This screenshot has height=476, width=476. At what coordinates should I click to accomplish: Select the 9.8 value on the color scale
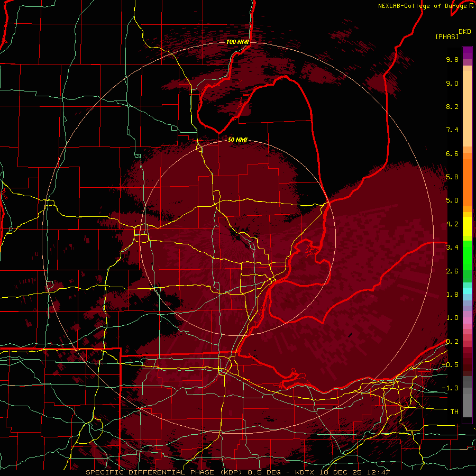(452, 59)
